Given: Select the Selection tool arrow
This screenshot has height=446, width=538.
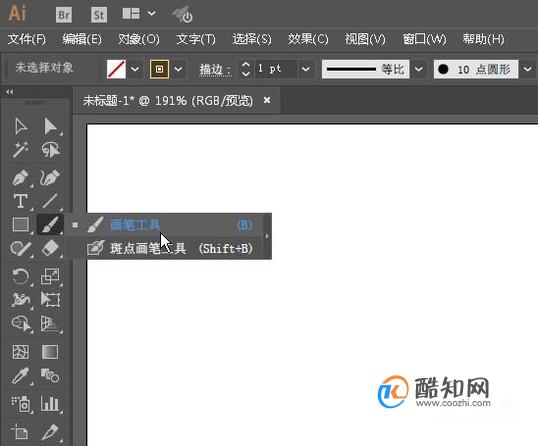Looking at the screenshot, I should point(21,126).
